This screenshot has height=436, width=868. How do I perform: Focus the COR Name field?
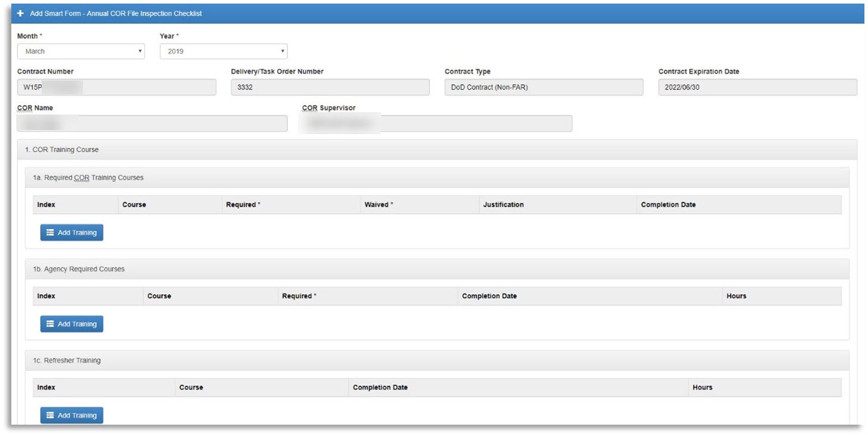coord(152,123)
